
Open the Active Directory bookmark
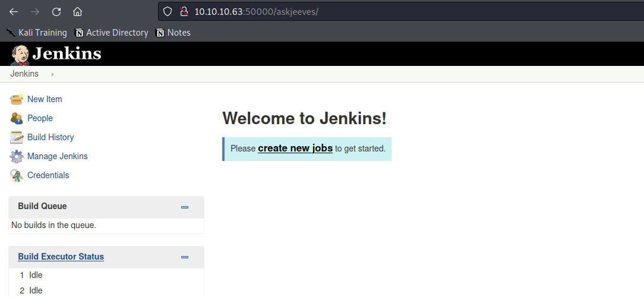pyautogui.click(x=111, y=33)
